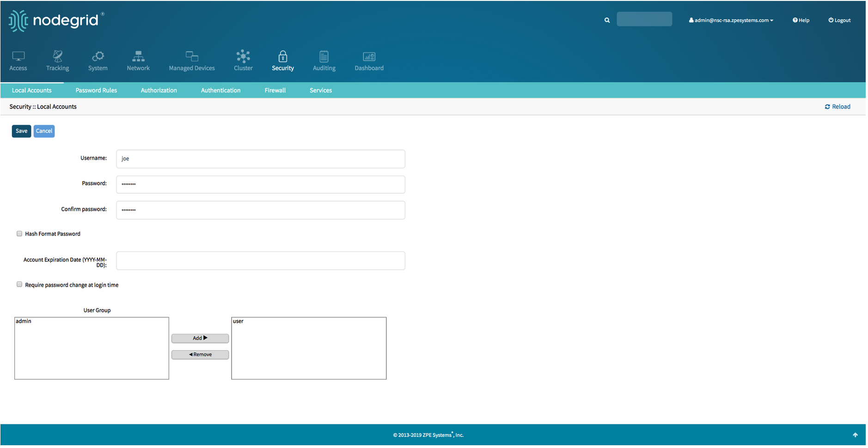Open the Auditing section icon

click(324, 56)
